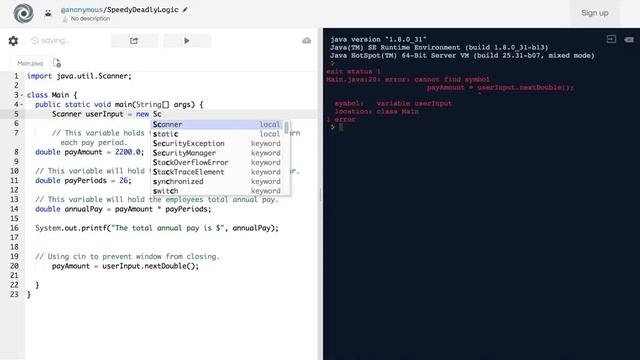Screen dimensions: 640x360
Task: Click on annualPay assignment line 14
Action: coord(123,209)
